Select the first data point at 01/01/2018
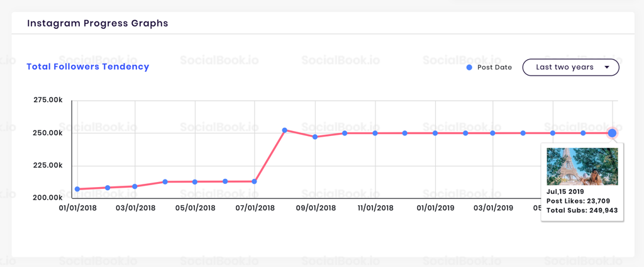The width and height of the screenshot is (644, 267). tap(77, 189)
